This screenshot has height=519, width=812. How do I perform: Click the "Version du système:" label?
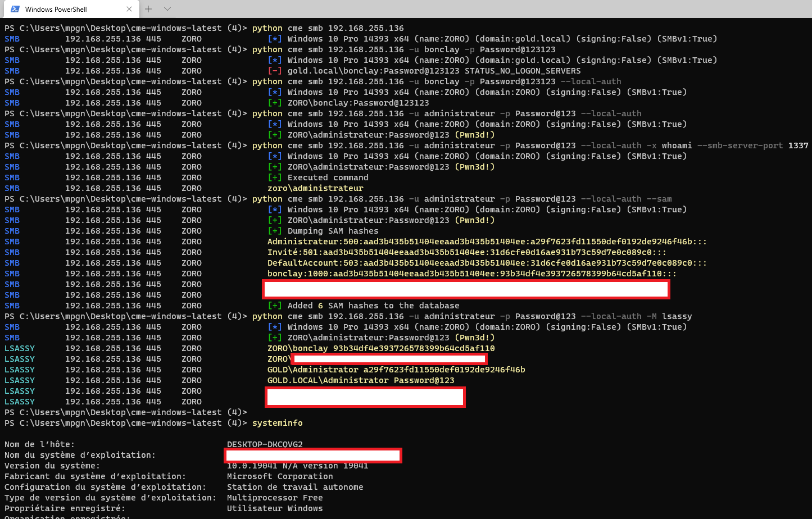point(52,466)
